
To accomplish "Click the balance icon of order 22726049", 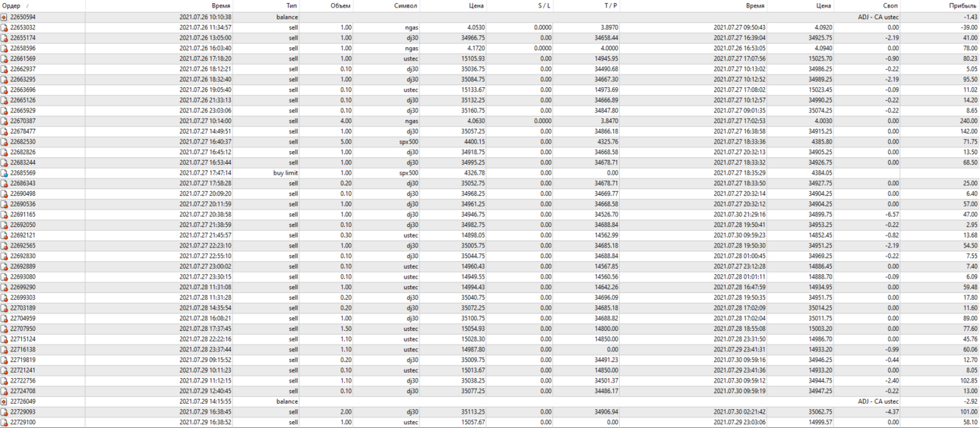I will 4,401.
